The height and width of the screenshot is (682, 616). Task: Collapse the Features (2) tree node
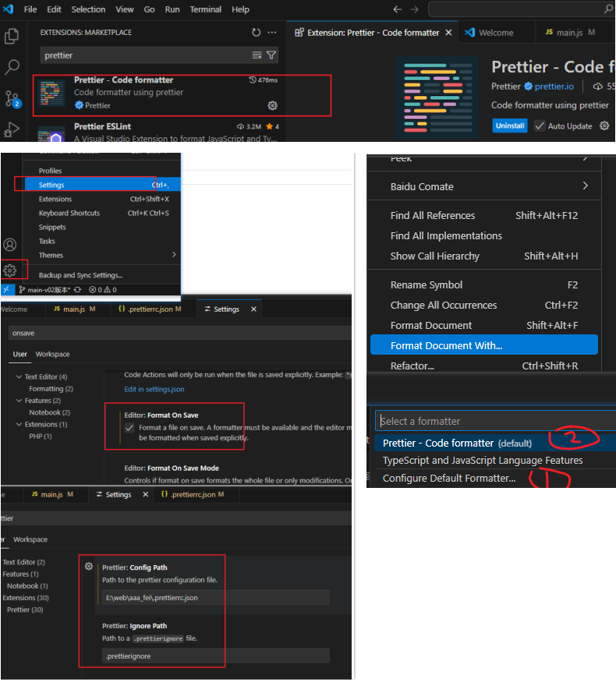[19, 401]
